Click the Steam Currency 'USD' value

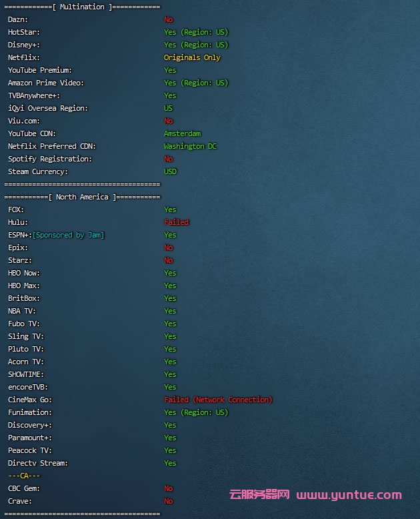click(x=171, y=171)
